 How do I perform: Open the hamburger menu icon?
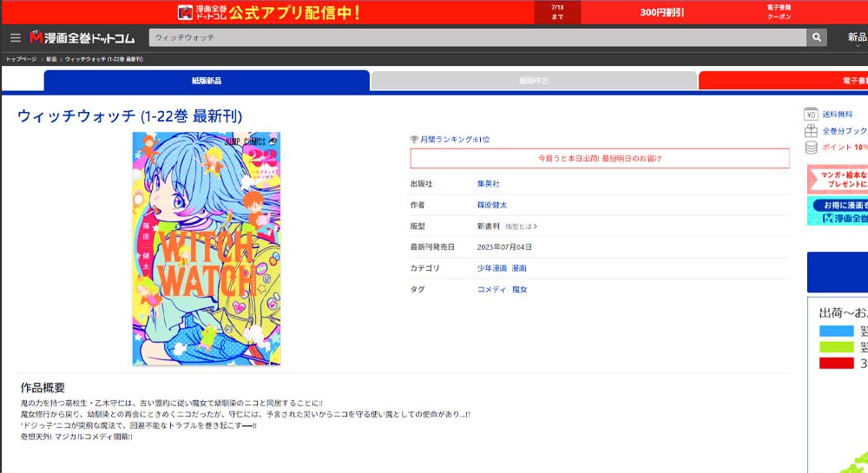coord(16,37)
